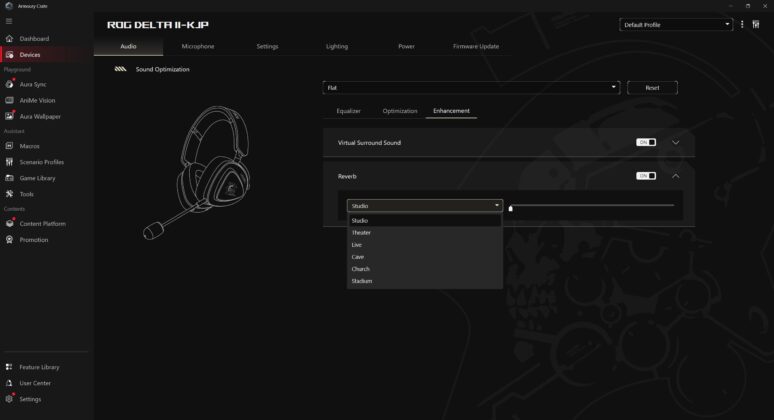Click the Sound Optimization stripes icon

click(x=120, y=69)
